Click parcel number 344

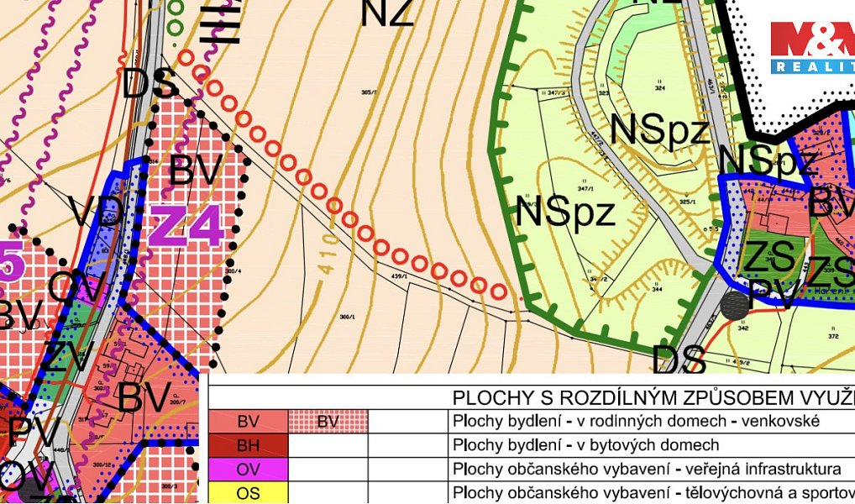657,289
